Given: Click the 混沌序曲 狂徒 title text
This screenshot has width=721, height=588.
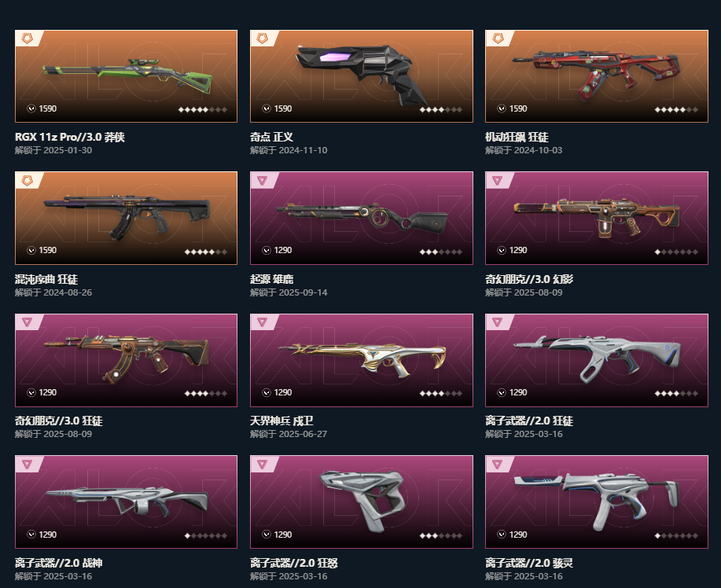Looking at the screenshot, I should click(x=46, y=279).
